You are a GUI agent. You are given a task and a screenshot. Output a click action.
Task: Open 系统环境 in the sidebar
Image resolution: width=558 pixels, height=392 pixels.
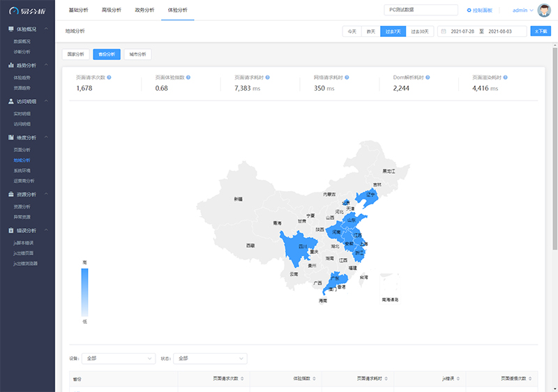click(22, 170)
